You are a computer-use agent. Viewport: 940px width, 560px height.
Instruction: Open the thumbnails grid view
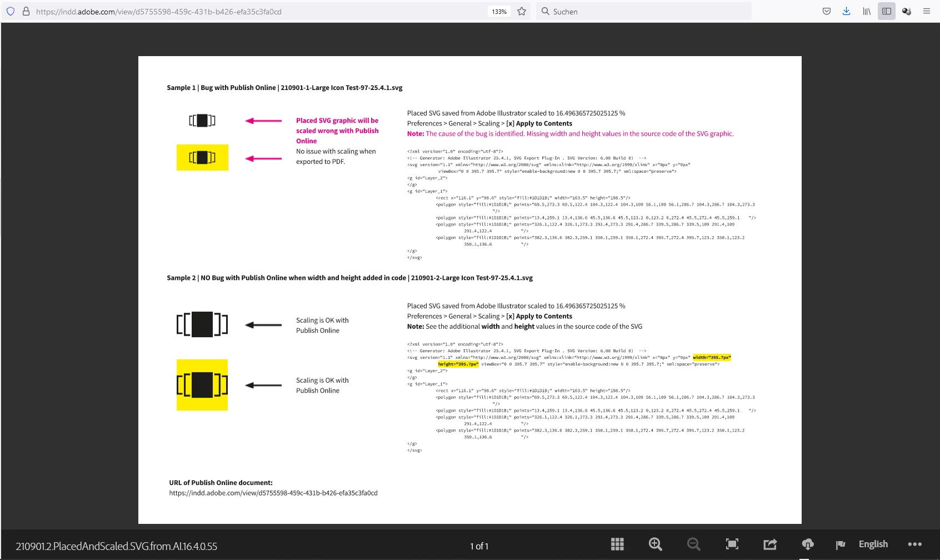(x=617, y=544)
